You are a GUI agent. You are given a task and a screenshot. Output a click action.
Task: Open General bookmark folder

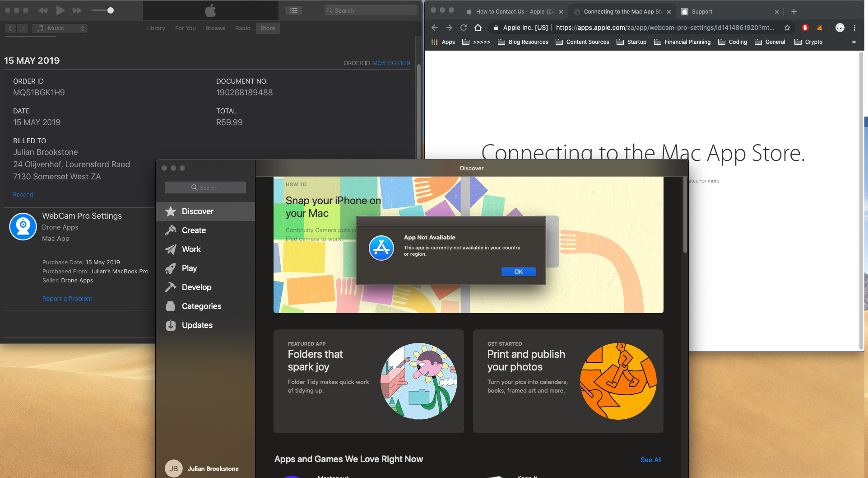tap(770, 42)
